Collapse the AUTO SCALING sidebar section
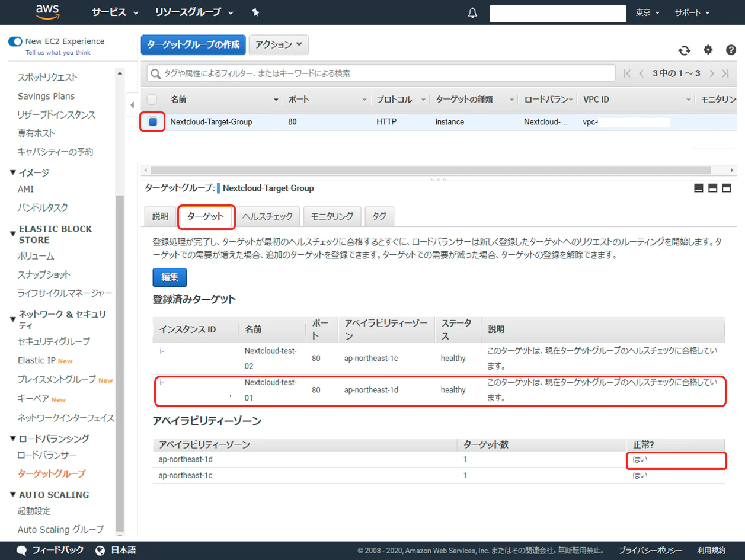The width and height of the screenshot is (745, 560). point(14,495)
